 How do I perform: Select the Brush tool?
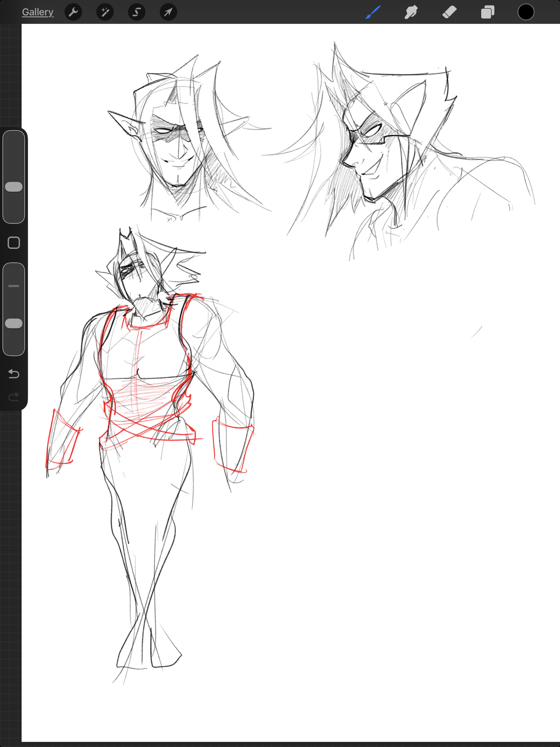(373, 12)
